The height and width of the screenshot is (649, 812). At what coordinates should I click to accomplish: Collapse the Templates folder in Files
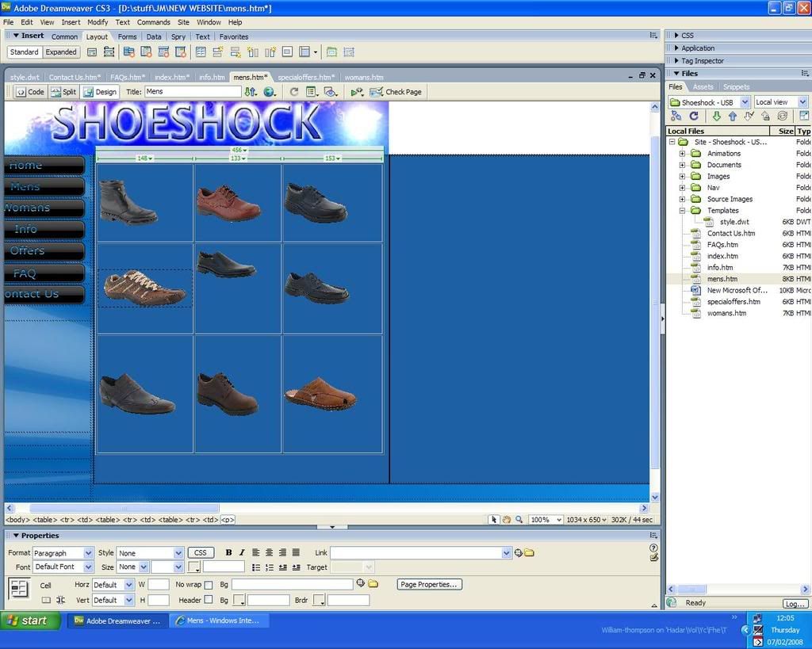pos(682,210)
